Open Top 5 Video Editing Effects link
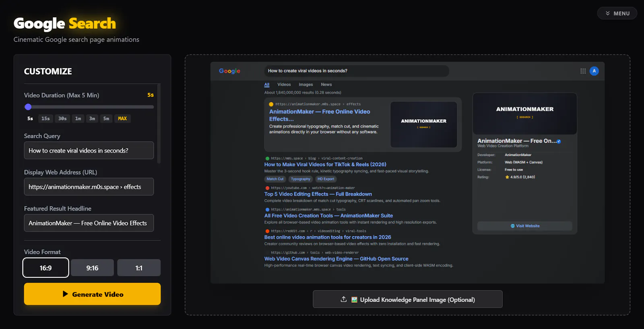Screen dimensions: 644x329 click(x=318, y=194)
